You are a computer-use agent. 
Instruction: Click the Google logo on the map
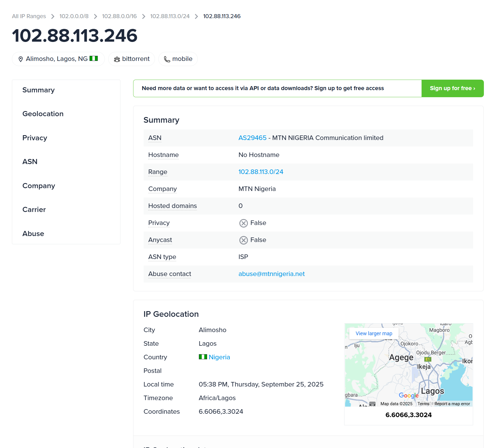[x=409, y=395]
